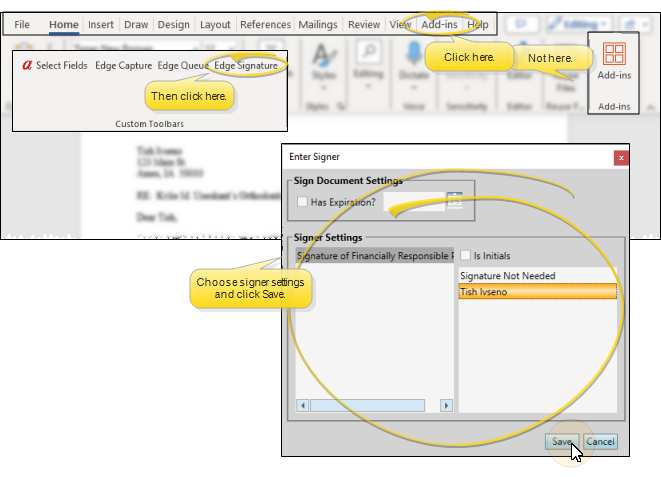Close the Enter Signer dialog
This screenshot has width=661, height=477.
(x=621, y=157)
